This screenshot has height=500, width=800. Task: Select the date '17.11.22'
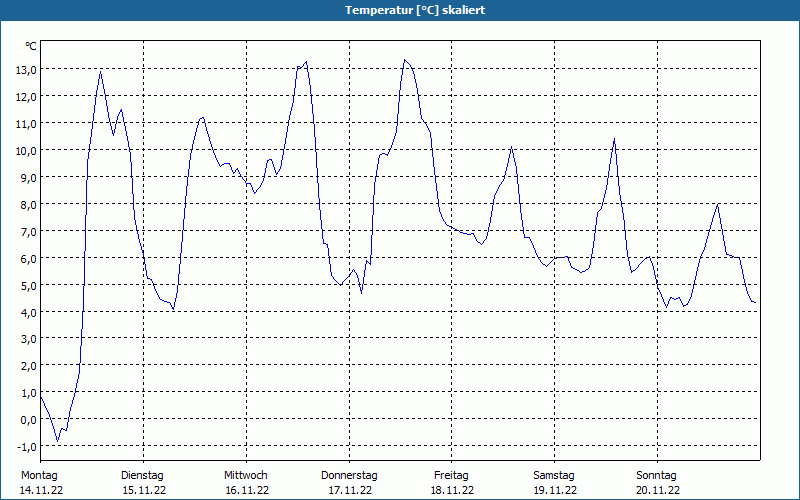350,490
